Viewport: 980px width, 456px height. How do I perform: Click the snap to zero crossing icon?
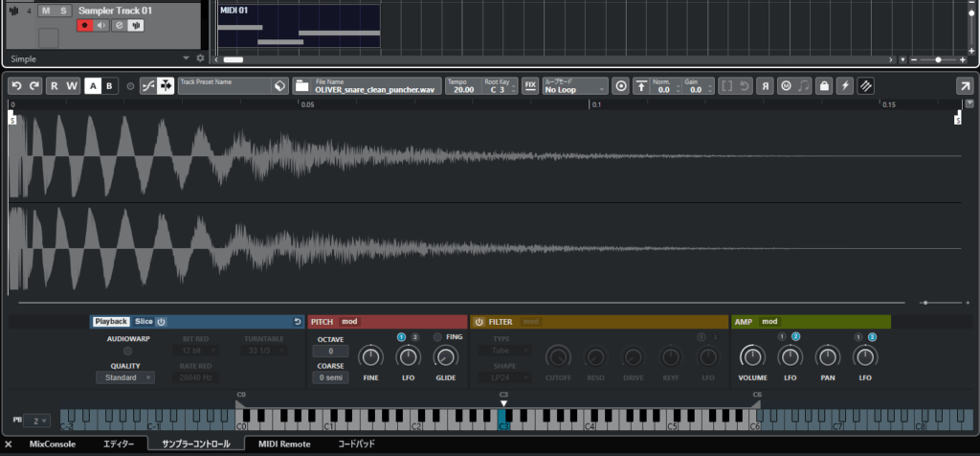pos(148,85)
